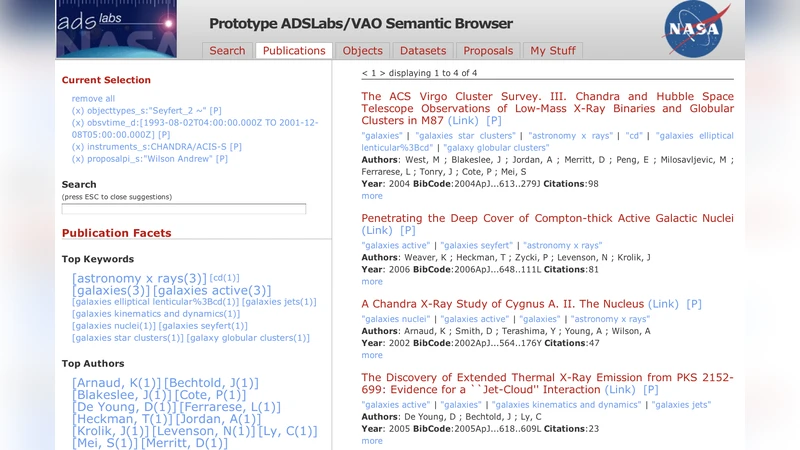800x450 pixels.
Task: Remove the CHANDRA/ACIS-S instruments filter
Action: click(x=78, y=147)
